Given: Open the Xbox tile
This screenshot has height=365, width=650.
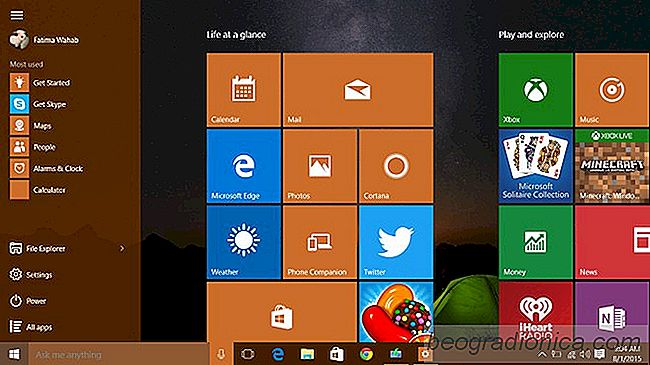Looking at the screenshot, I should (x=536, y=90).
